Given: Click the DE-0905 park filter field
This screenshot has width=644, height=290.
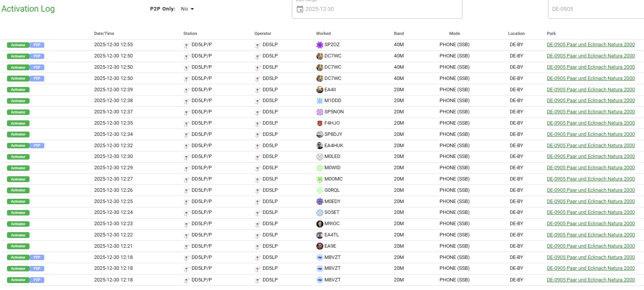Looking at the screenshot, I should (x=595, y=9).
